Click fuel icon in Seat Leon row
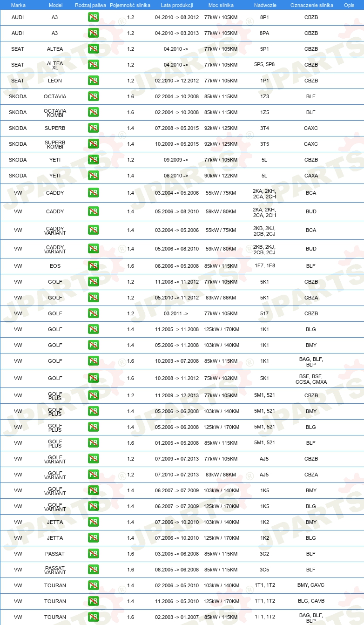364x625 pixels. click(x=93, y=81)
